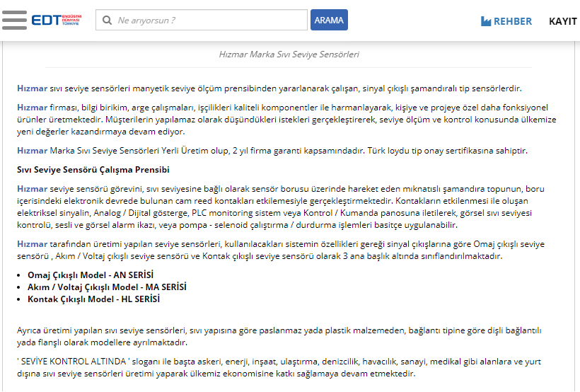
Task: Click the paragraph starting 'Ayrıca üretimi yapılan sıvı'
Action: 279,337
